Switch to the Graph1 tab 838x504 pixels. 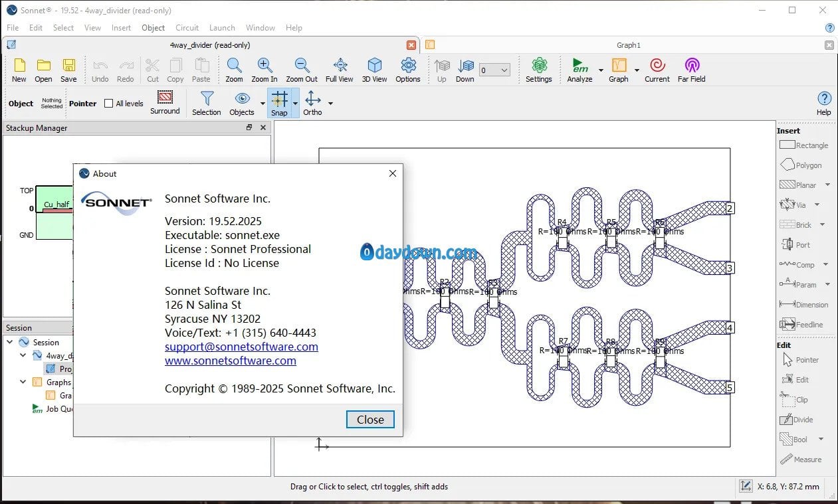point(628,45)
